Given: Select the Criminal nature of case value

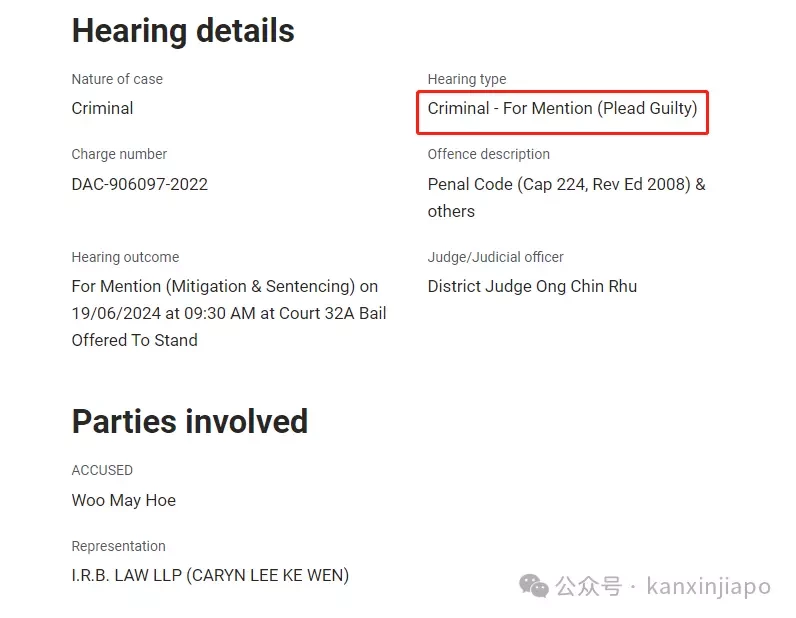Looking at the screenshot, I should tap(102, 108).
